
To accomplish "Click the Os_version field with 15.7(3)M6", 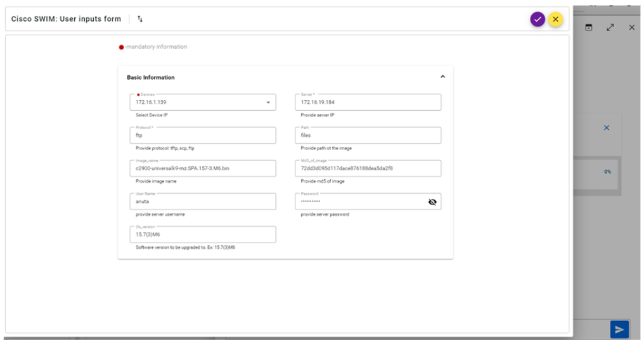I will [203, 234].
